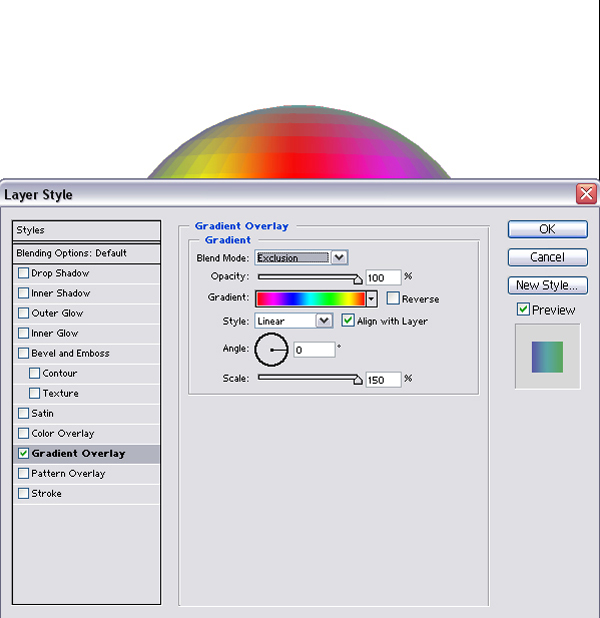Open the gradient picker dropdown arrow

tap(371, 299)
